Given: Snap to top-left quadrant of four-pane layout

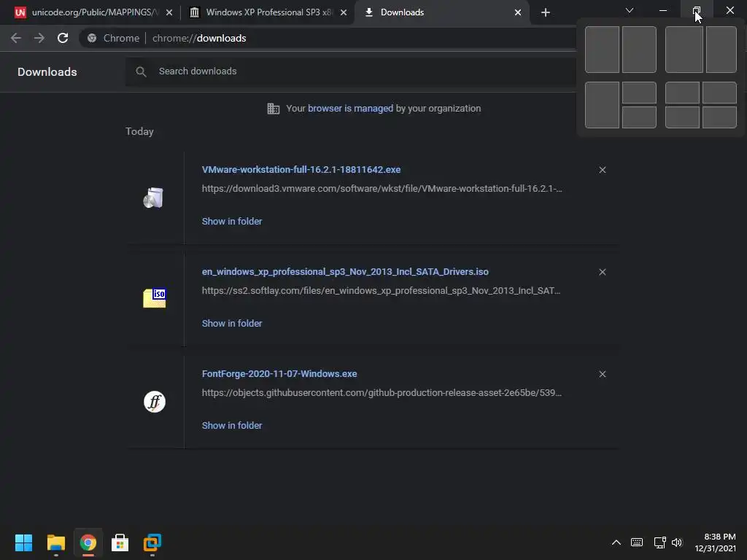Looking at the screenshot, I should 682,93.
